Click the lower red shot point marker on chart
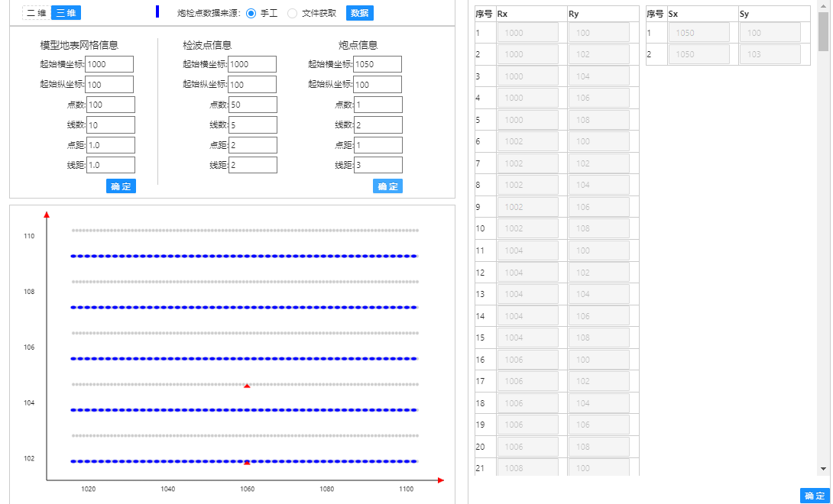 (247, 463)
